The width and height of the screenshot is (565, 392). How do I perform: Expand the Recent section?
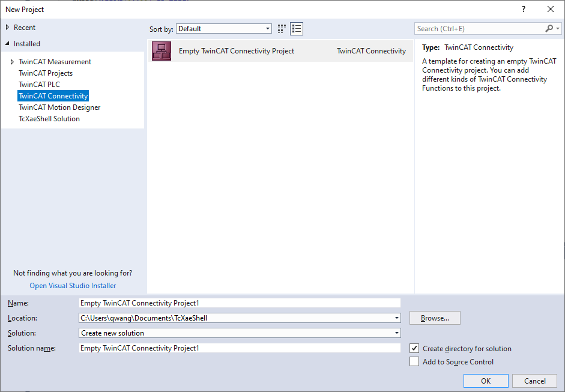7,28
